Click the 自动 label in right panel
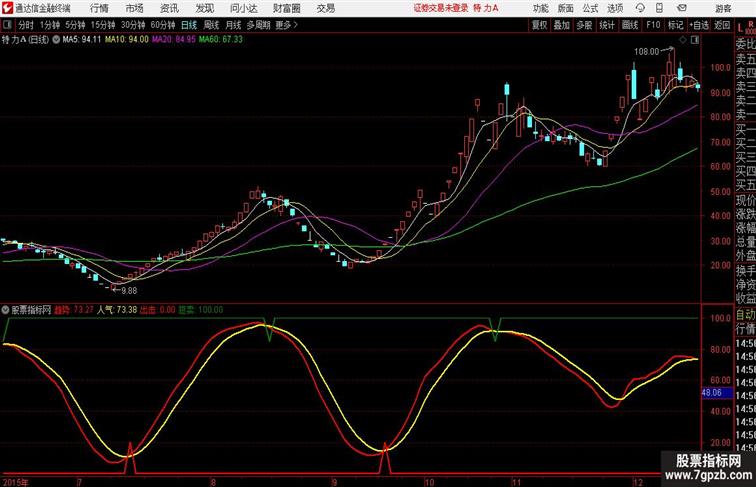The height and width of the screenshot is (487, 756). 745,315
